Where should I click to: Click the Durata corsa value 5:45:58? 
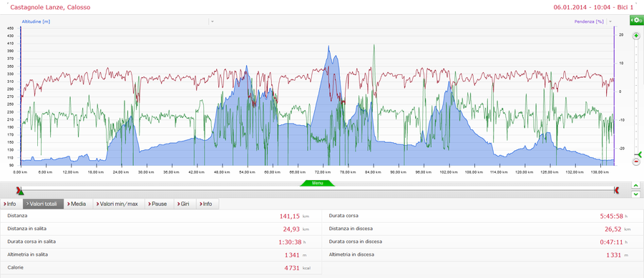pos(612,216)
